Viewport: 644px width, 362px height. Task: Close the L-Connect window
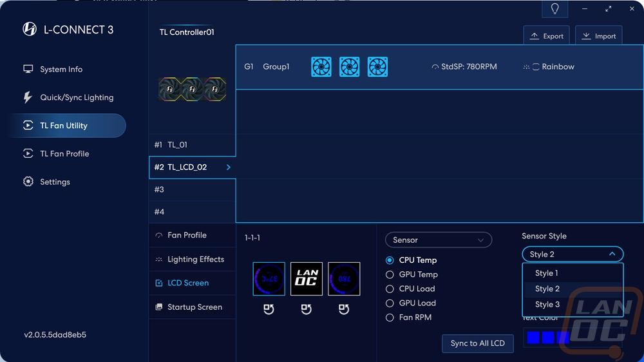coord(632,8)
